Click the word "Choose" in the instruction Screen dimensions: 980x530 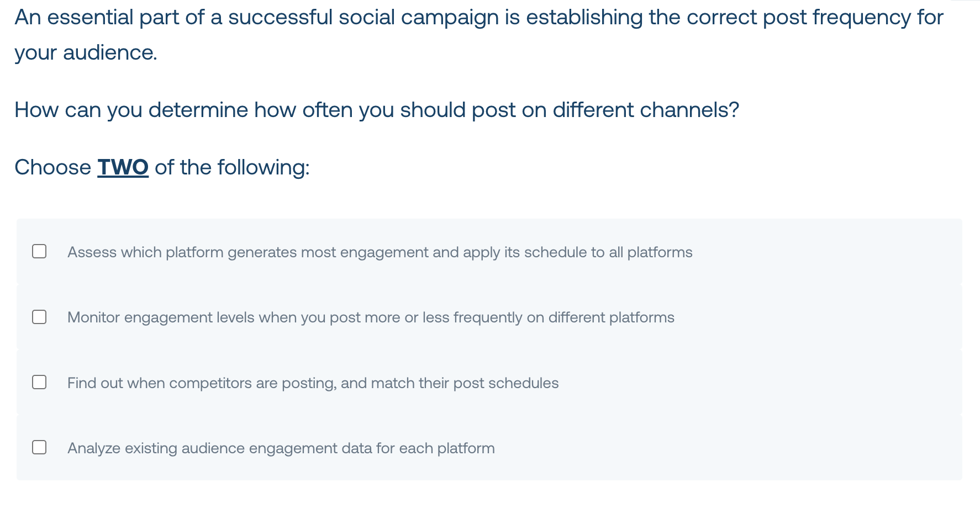(52, 167)
